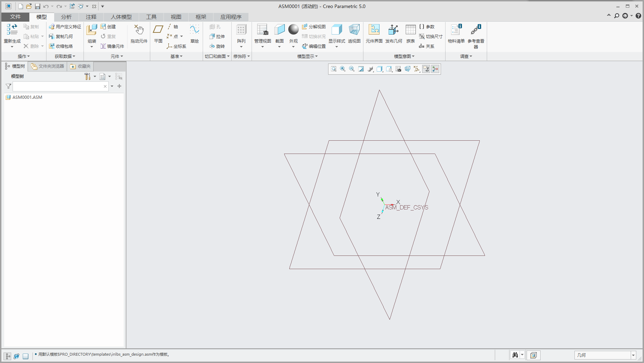Expand the model tree filter dropdown
This screenshot has width=644, height=363.
pos(112,86)
